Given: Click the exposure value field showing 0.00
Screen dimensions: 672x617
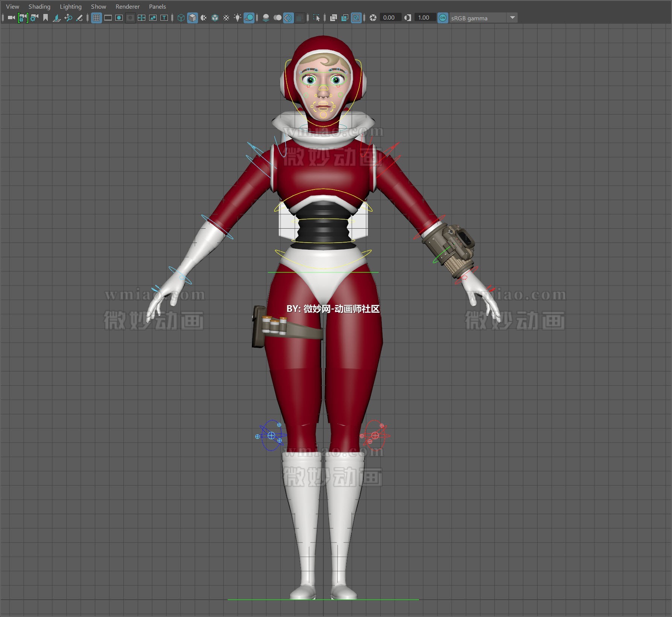Looking at the screenshot, I should click(390, 18).
